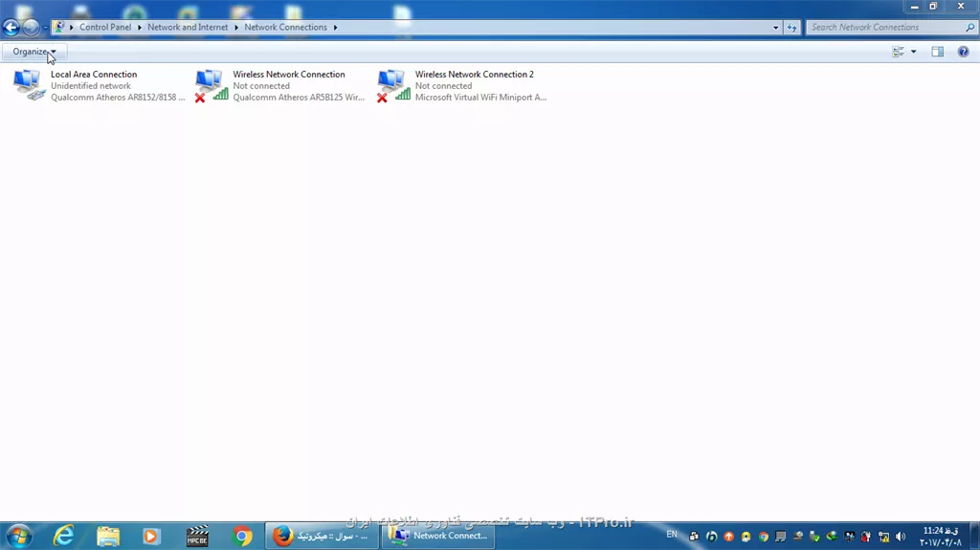Open the Organize dropdown menu
Image resolution: width=980 pixels, height=550 pixels.
(34, 52)
